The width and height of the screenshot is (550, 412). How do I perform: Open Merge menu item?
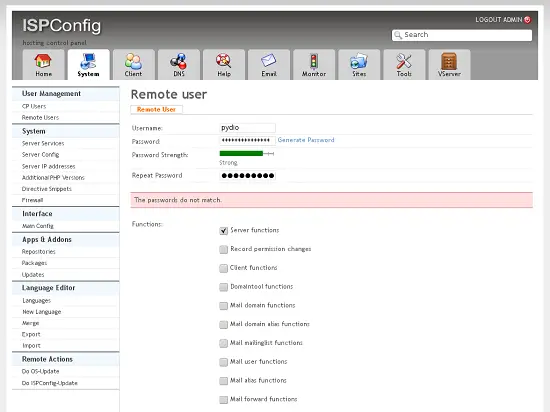[x=31, y=323]
